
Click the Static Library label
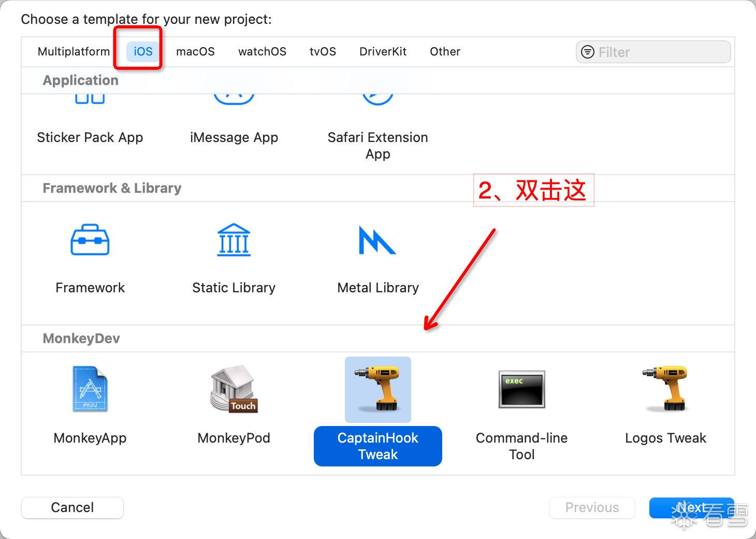point(234,288)
